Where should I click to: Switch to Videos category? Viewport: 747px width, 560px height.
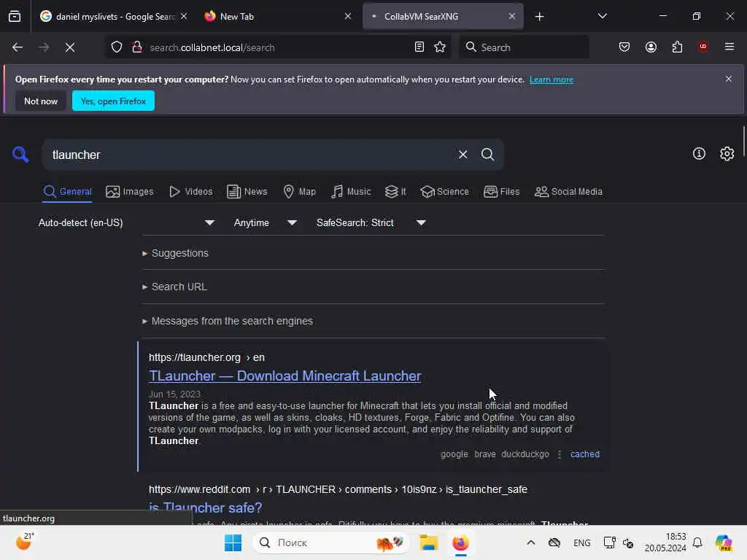coord(191,192)
